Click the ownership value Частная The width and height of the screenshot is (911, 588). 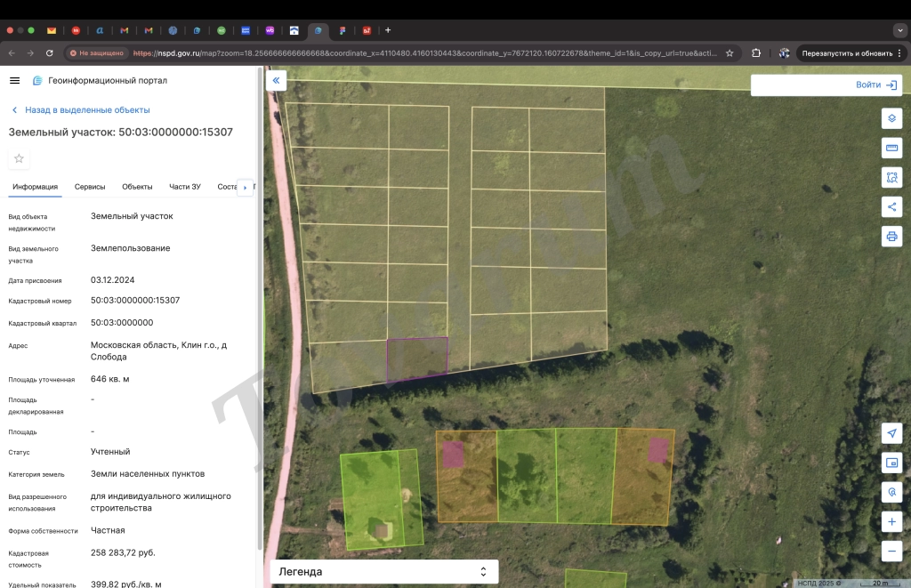tap(108, 530)
